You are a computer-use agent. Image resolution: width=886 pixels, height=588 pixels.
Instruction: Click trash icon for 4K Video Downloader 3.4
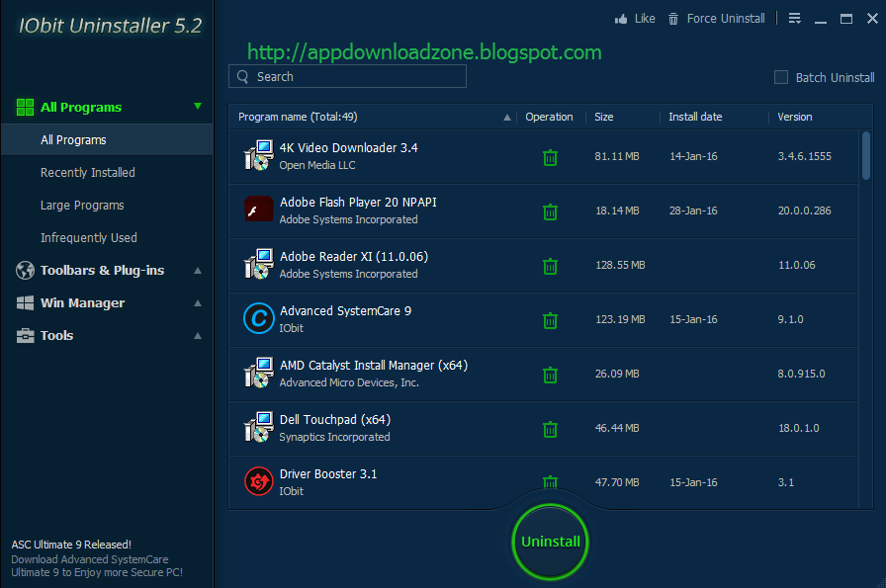[550, 157]
